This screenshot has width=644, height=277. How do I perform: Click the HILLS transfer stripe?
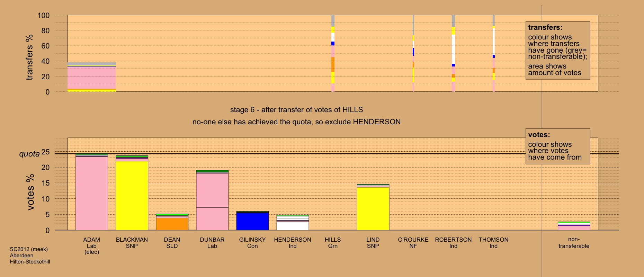tap(333, 53)
